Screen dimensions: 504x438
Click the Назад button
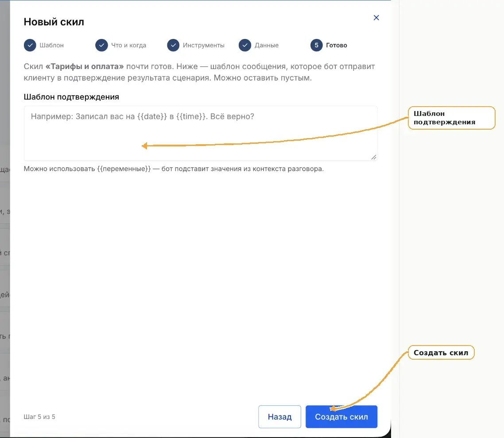pos(279,417)
